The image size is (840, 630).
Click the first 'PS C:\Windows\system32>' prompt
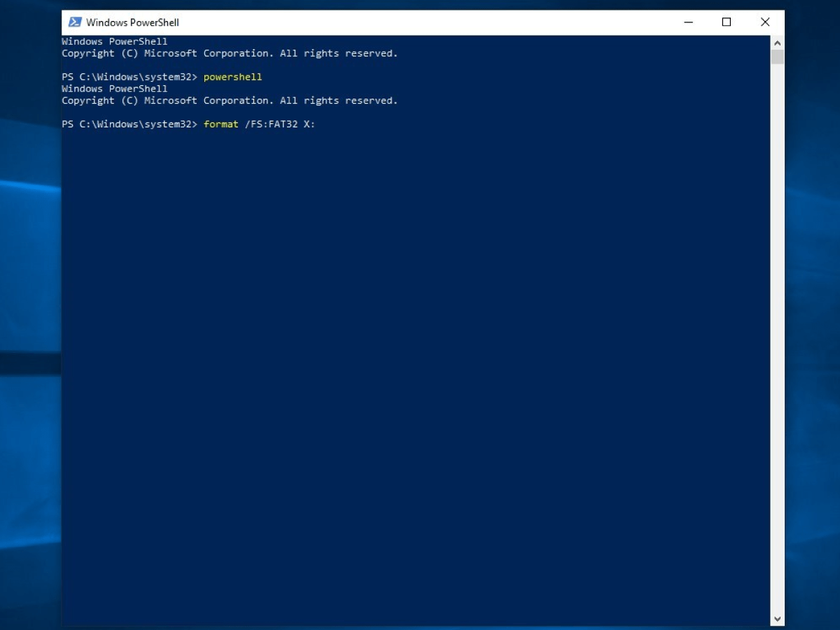[129, 77]
